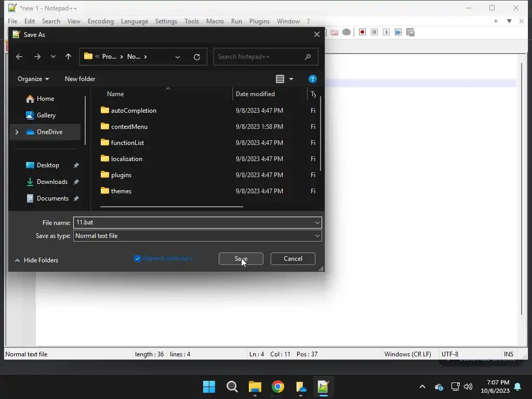This screenshot has height=399, width=532.
Task: Go to Desktop in the quick access list
Action: click(47, 165)
